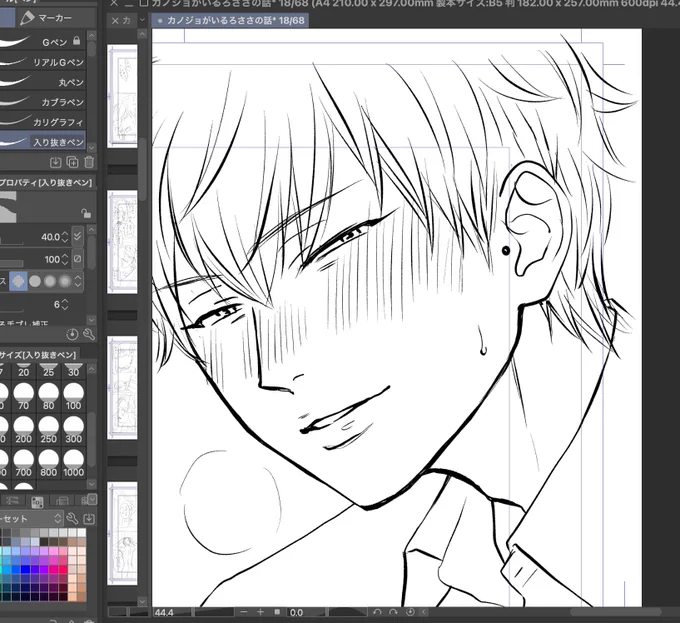Viewport: 680px width, 623px height.
Task: Pick brush size preset 700
Action: (23, 463)
